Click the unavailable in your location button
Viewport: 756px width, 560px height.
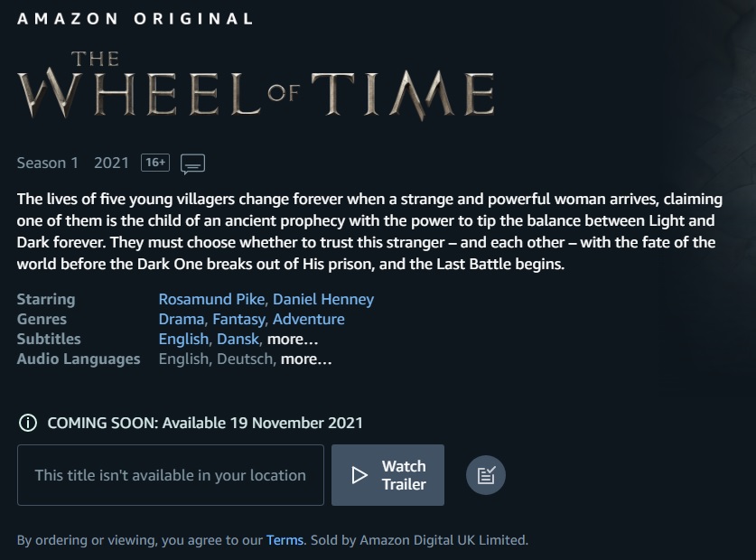click(x=170, y=475)
